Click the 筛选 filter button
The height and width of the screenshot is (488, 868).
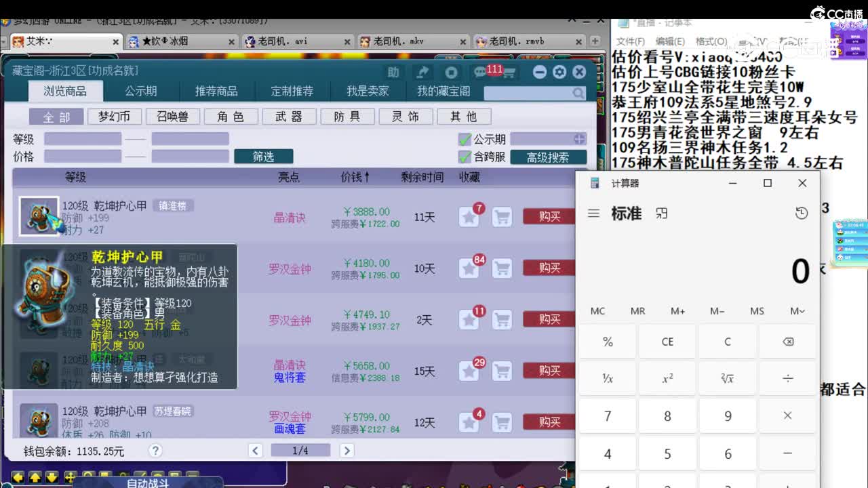pyautogui.click(x=264, y=157)
